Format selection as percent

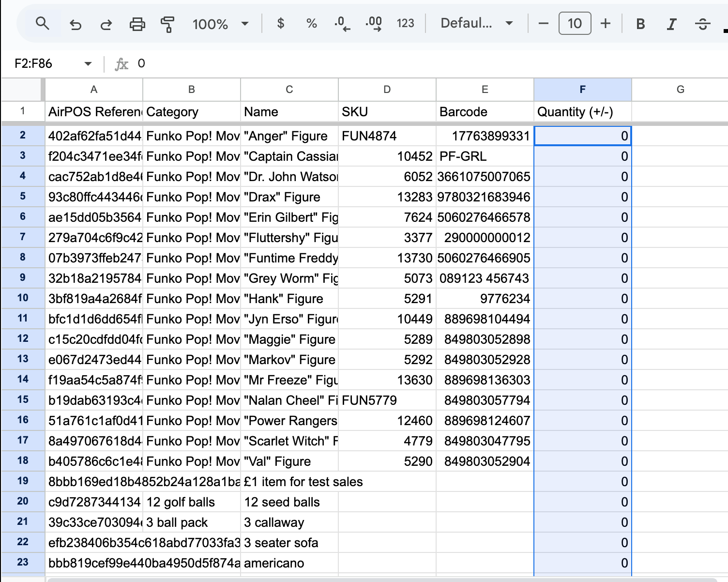[x=311, y=23]
